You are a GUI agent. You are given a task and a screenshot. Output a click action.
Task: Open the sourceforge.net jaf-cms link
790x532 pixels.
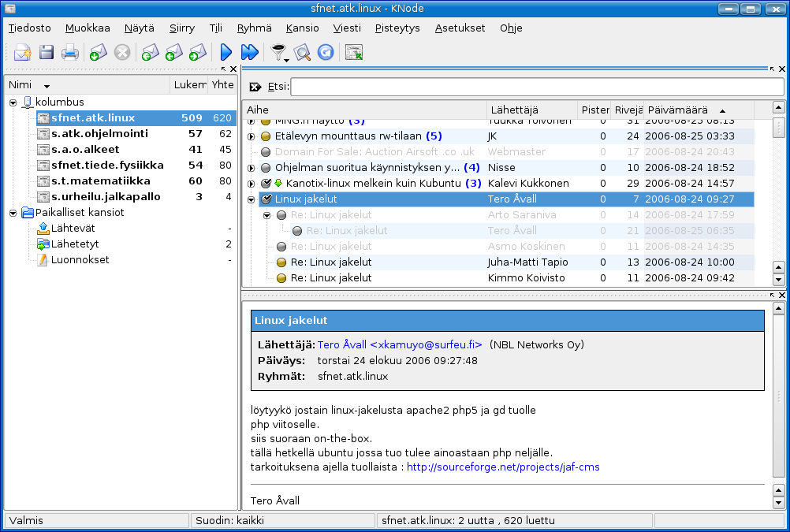click(503, 467)
